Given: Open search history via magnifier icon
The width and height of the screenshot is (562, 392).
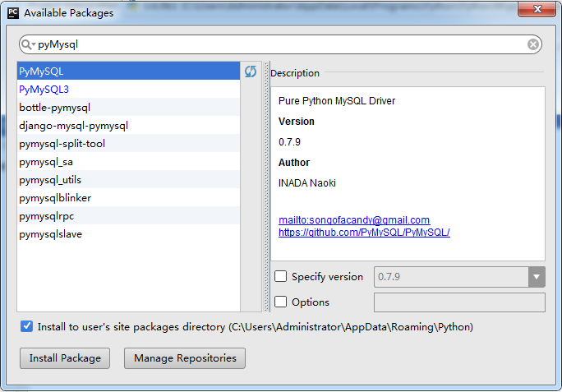Looking at the screenshot, I should pyautogui.click(x=28, y=44).
